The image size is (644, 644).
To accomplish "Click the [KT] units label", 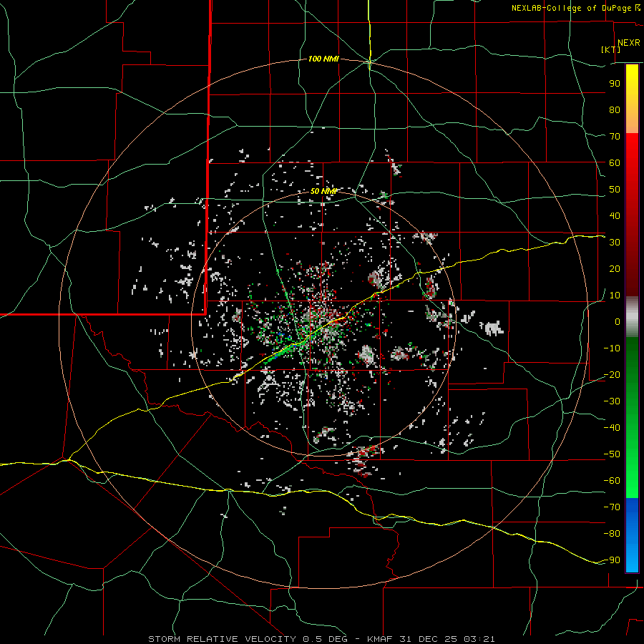I will point(611,49).
